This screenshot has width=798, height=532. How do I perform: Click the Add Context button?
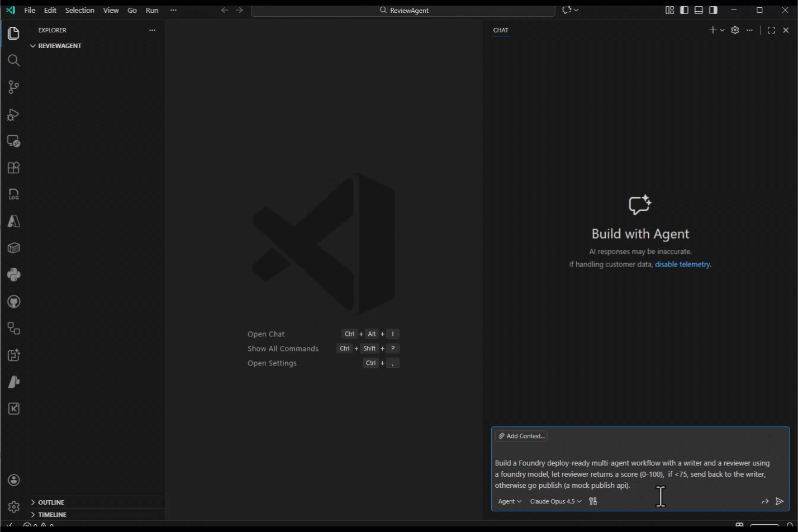click(521, 436)
